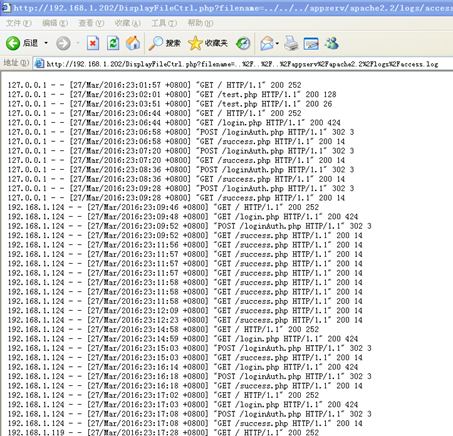This screenshot has width=453, height=436.
Task: Open the 工具(T) menu
Action: (164, 23)
